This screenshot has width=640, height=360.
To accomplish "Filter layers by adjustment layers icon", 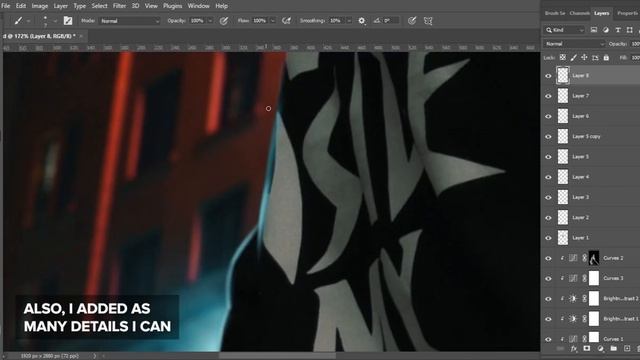I will [x=606, y=30].
